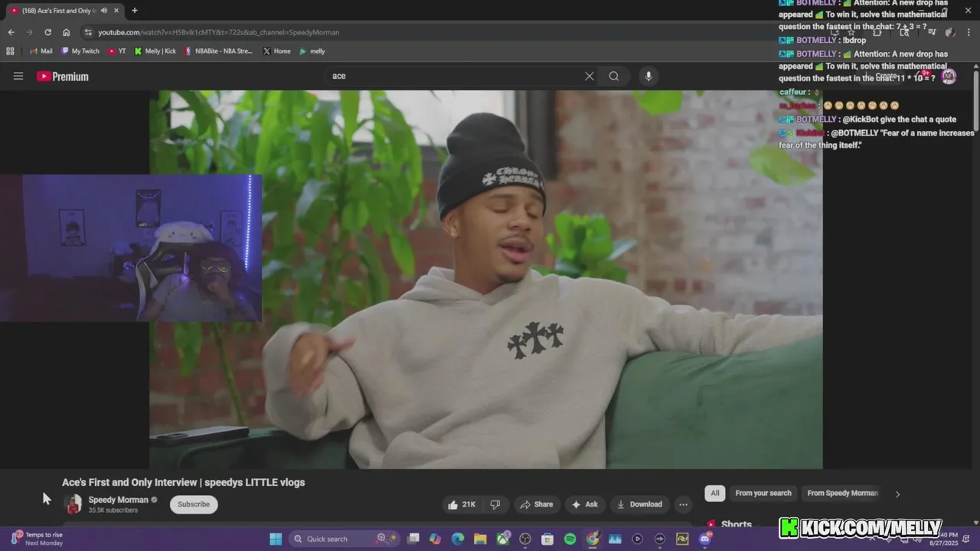Open Chrome from the taskbar
The image size is (980, 551).
point(593,539)
